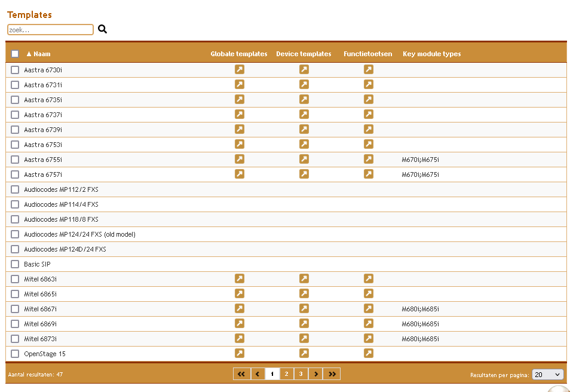The image size is (573, 392).
Task: Click the Audiocodes MP124D/24 FXS name
Action: coord(65,249)
